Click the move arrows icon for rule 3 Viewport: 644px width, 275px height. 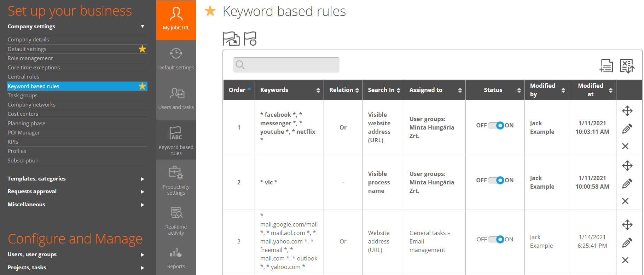[627, 225]
